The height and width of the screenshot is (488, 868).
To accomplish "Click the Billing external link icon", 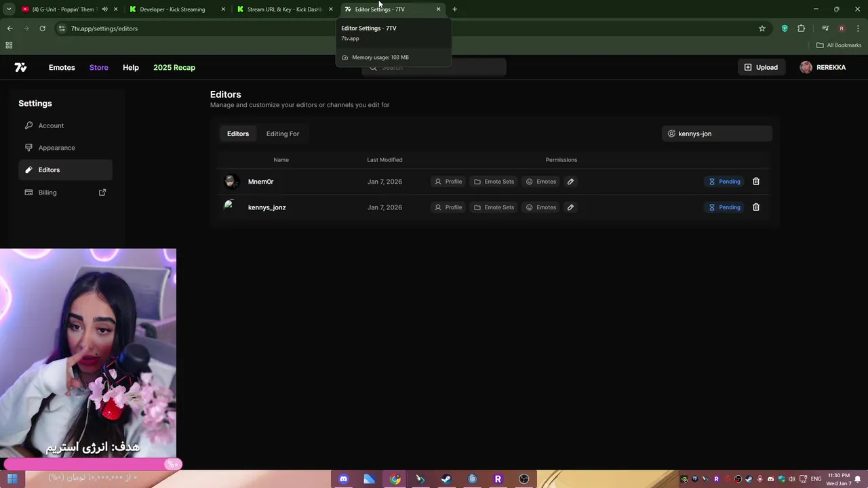I will [102, 192].
